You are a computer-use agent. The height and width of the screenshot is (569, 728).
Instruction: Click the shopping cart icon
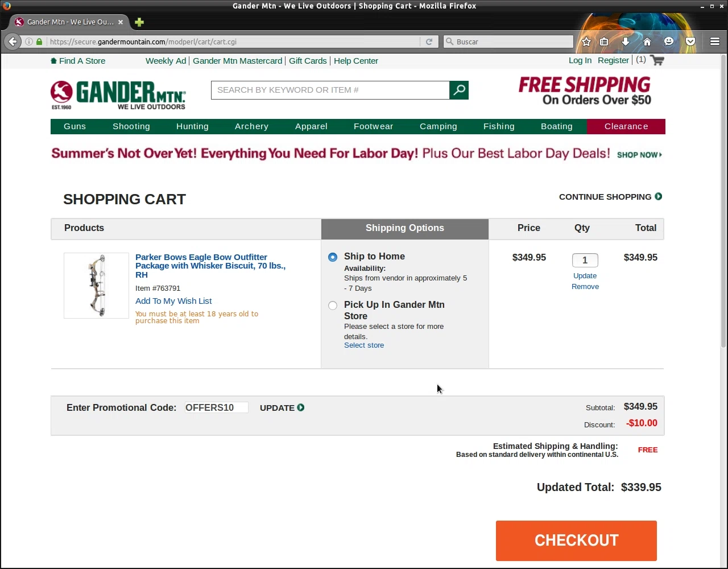pos(657,60)
